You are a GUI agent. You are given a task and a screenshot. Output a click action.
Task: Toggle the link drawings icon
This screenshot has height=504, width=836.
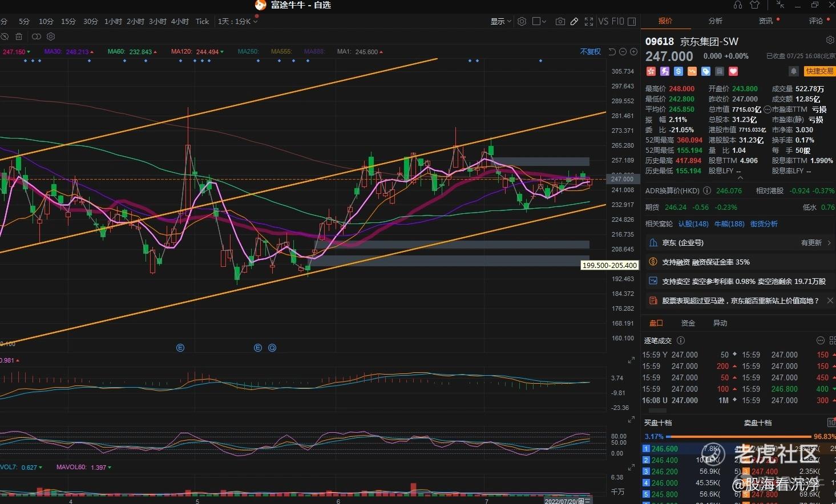[37, 36]
